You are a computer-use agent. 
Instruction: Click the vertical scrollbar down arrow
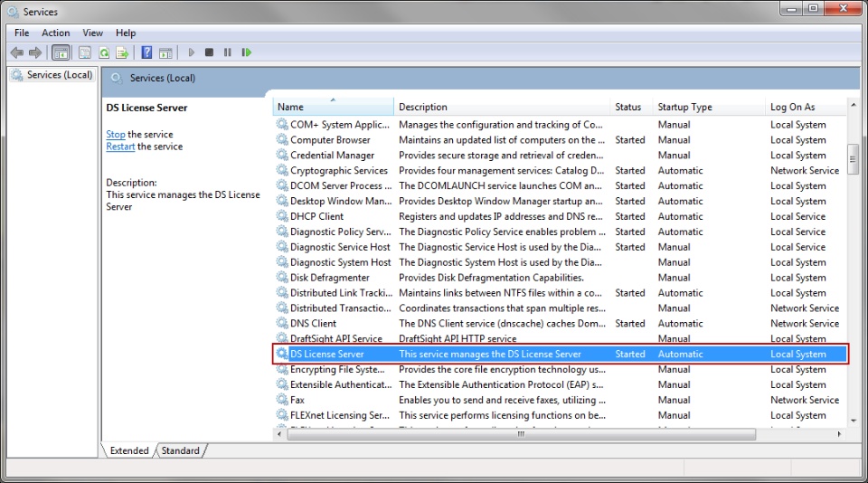pos(853,421)
